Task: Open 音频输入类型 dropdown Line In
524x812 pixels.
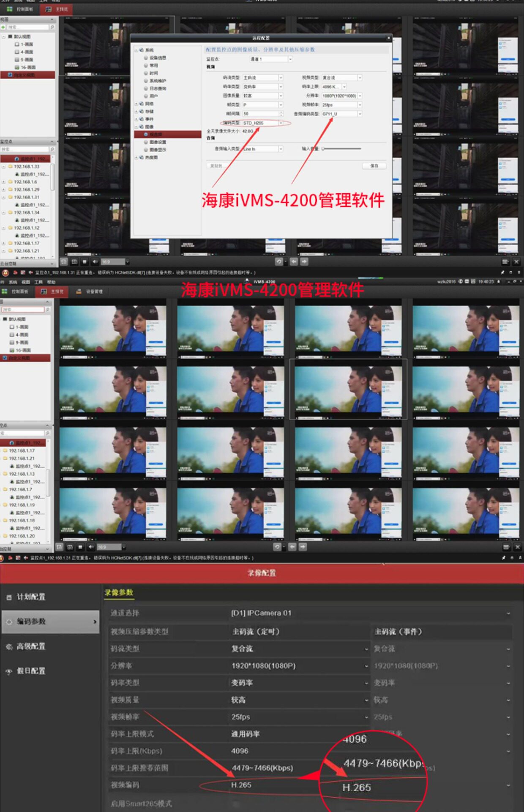Action: tap(262, 149)
